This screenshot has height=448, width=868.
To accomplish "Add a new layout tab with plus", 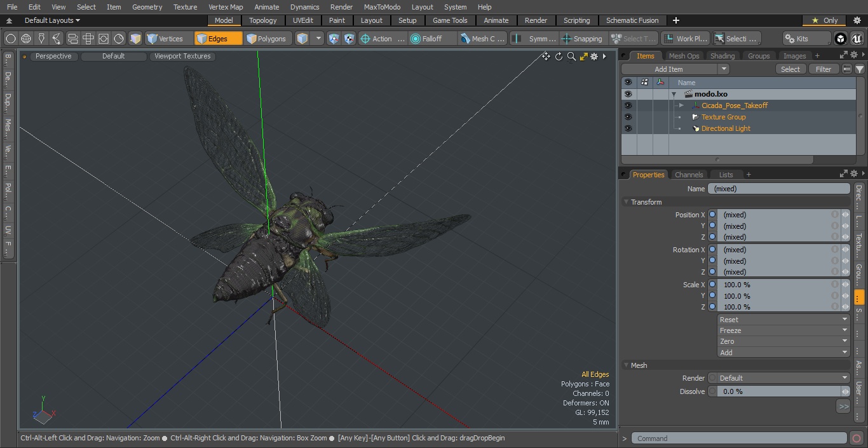I will point(675,20).
